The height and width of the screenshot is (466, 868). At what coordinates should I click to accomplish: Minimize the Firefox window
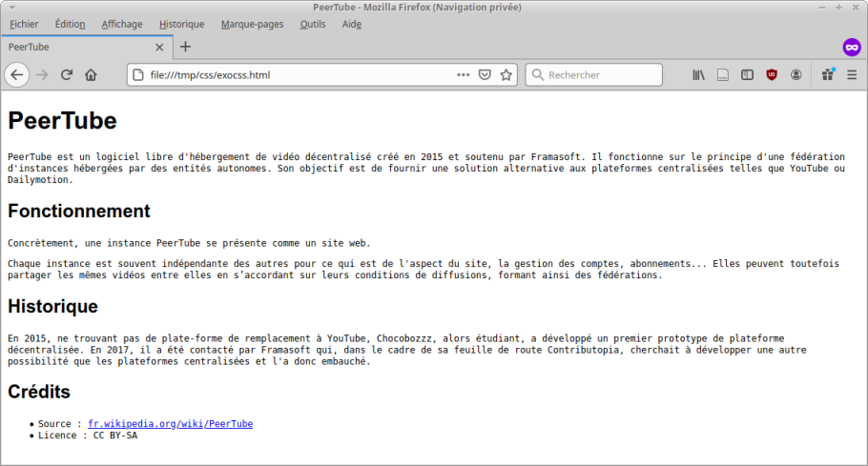click(x=822, y=8)
